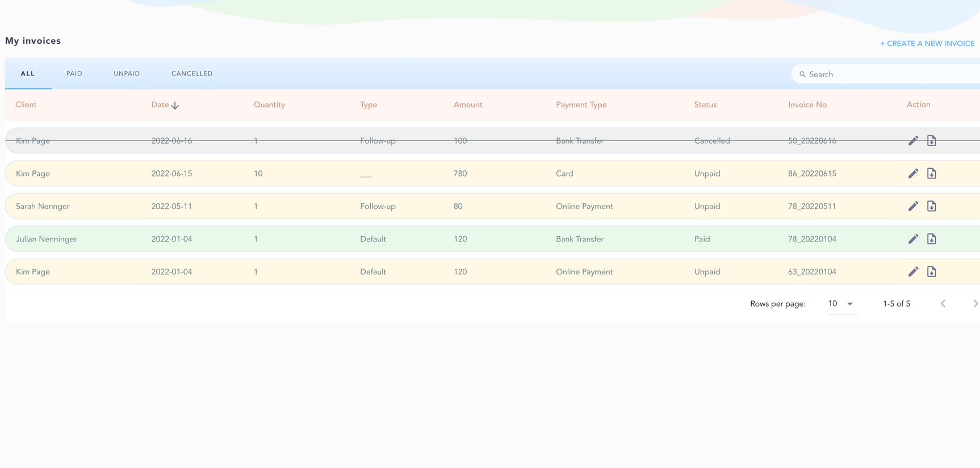The width and height of the screenshot is (980, 468).
Task: Sort by the Client column header
Action: coord(26,105)
